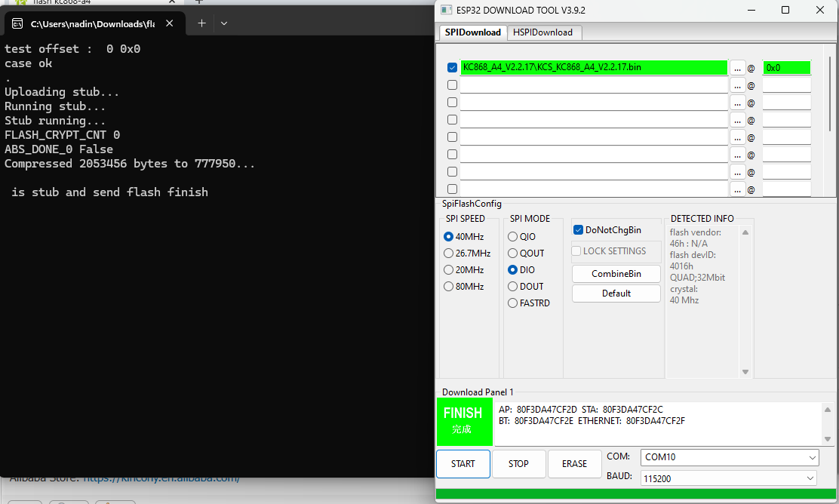Click the ERASE button
Viewport: 839px width, 504px height.
[x=574, y=464]
